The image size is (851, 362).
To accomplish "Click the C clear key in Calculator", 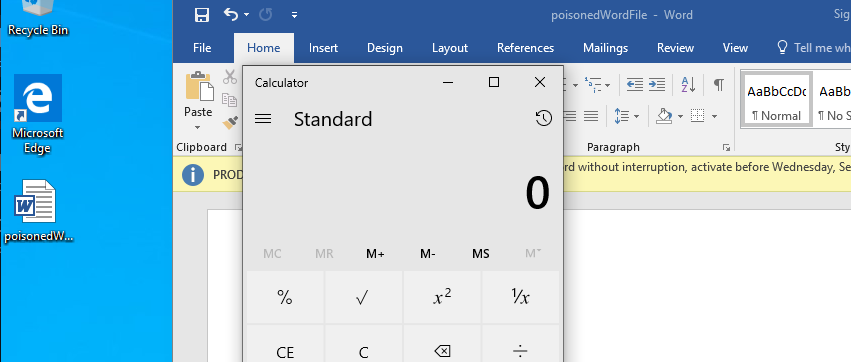I will (x=363, y=344).
